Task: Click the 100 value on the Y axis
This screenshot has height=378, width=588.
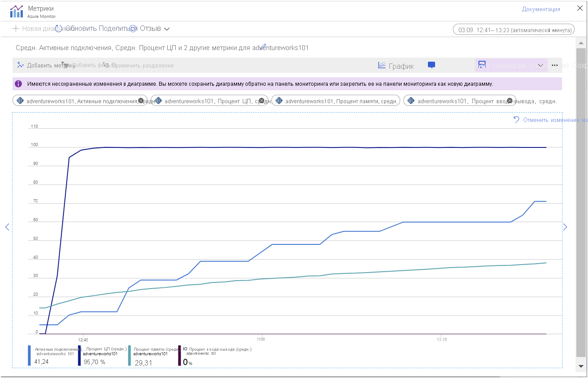Action: point(34,145)
